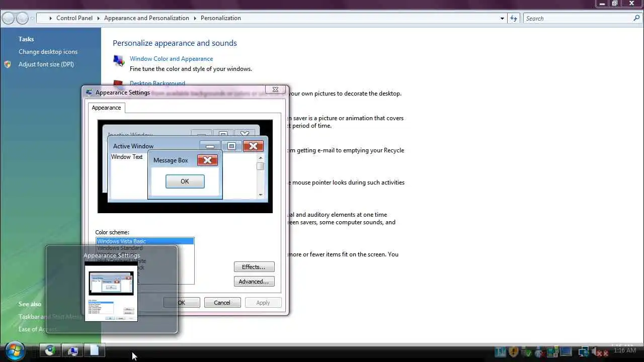Click the 1:16 AM taskbar clock
The image size is (644, 362).
click(x=625, y=350)
